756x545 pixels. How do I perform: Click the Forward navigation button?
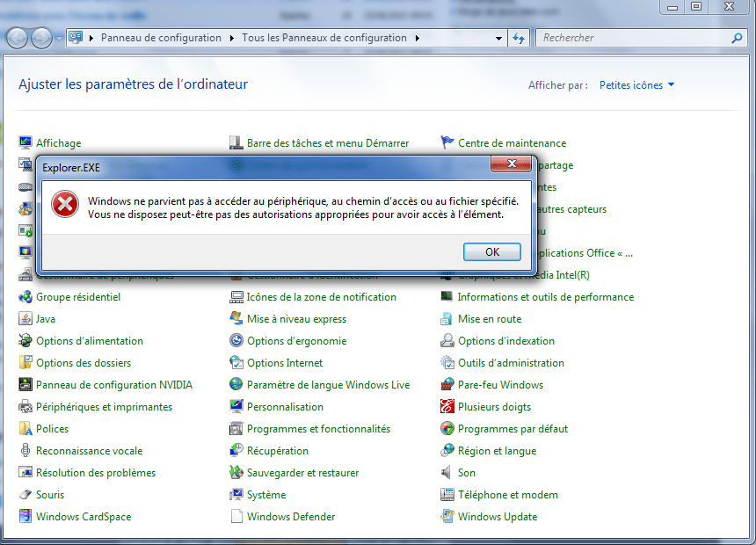click(x=42, y=38)
